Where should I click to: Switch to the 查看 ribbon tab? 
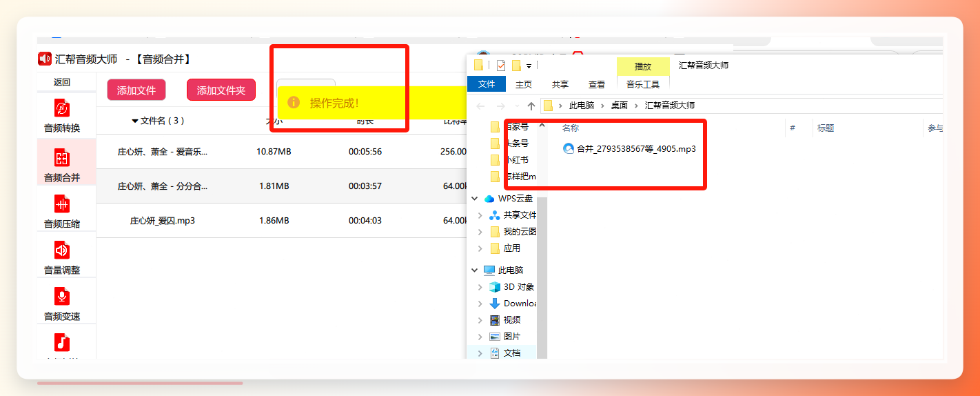(x=597, y=84)
